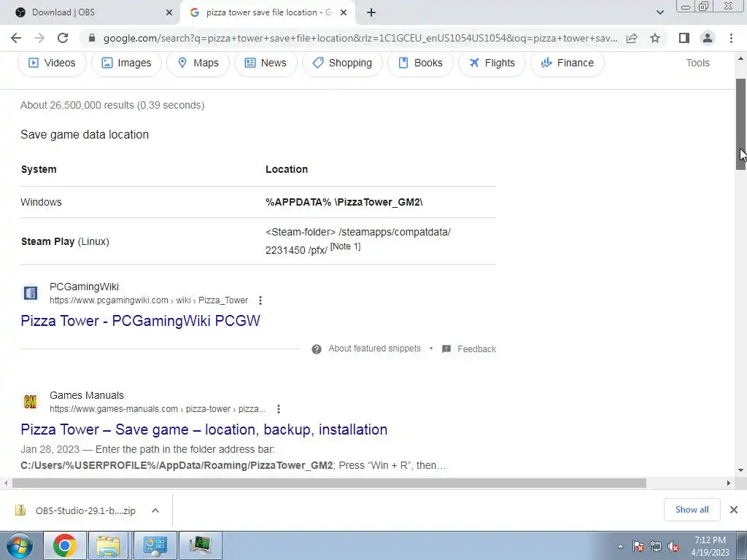Bookmark this page with the star icon
Image resolution: width=747 pixels, height=560 pixels.
click(x=655, y=38)
